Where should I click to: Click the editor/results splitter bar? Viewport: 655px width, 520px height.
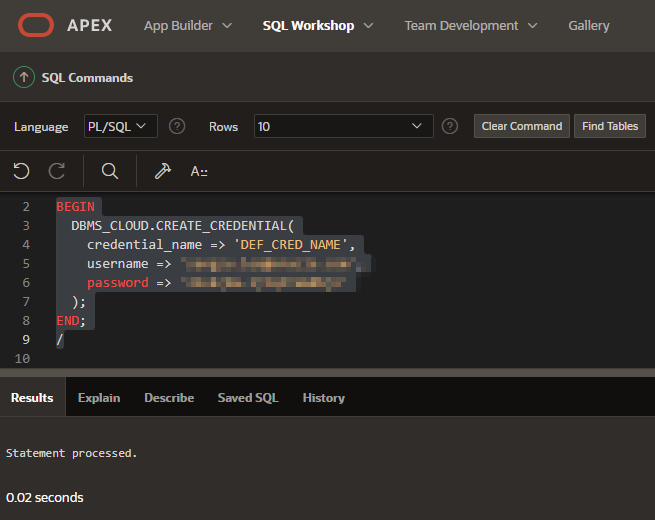point(328,373)
